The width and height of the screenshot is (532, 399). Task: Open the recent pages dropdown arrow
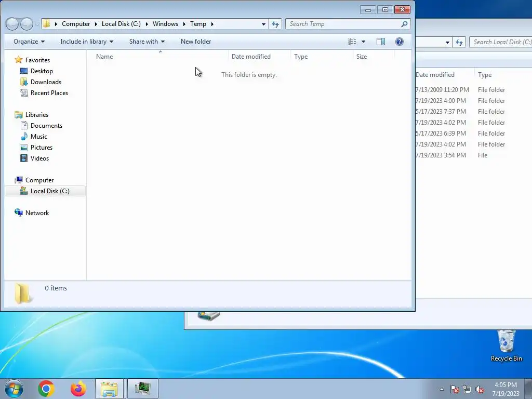click(37, 24)
